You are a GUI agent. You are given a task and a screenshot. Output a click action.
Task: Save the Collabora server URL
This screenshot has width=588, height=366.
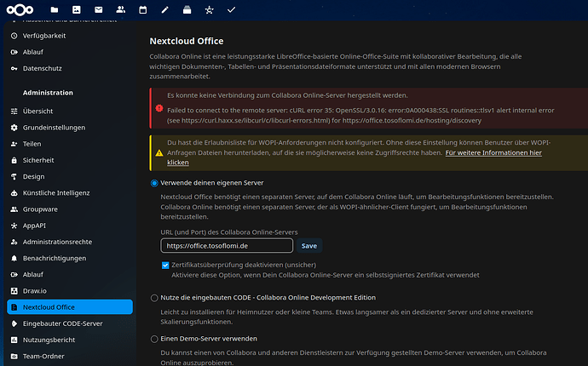pos(309,246)
